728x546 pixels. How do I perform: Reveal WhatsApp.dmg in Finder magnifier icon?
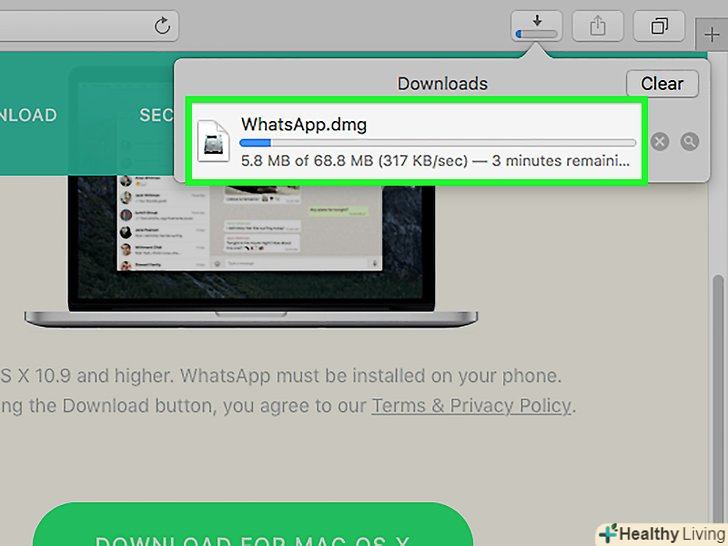[689, 142]
